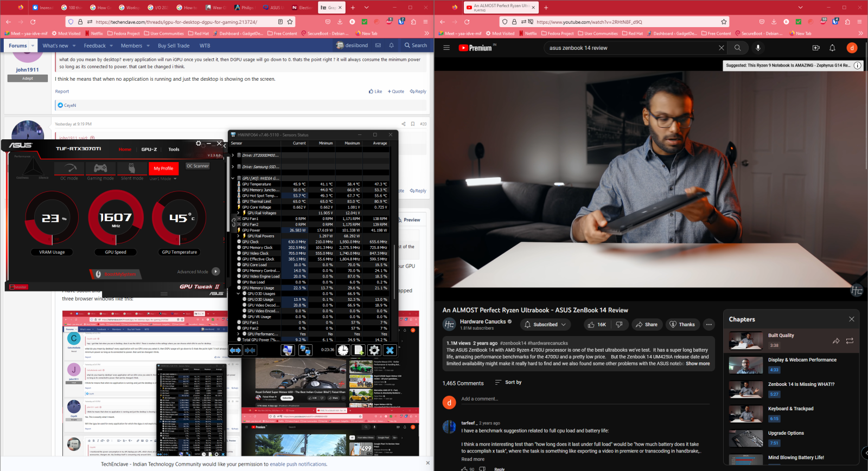
Task: Toggle dislike thumbs-down on video
Action: coord(619,324)
